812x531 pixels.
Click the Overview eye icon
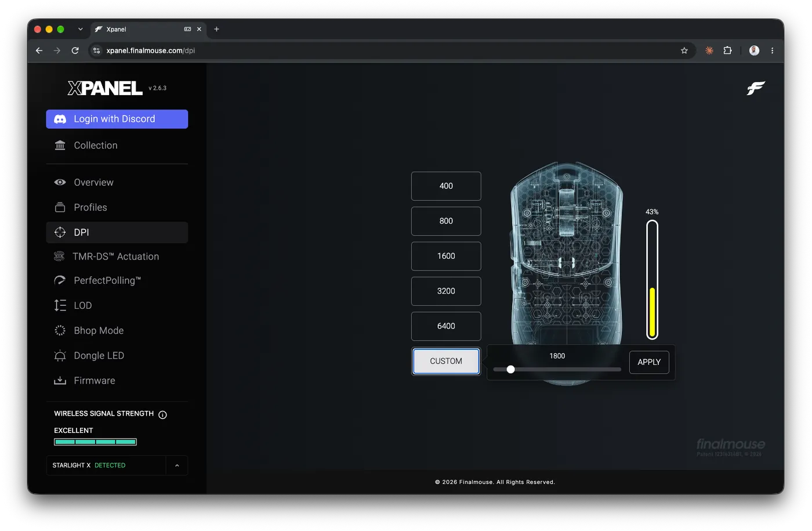coord(60,182)
